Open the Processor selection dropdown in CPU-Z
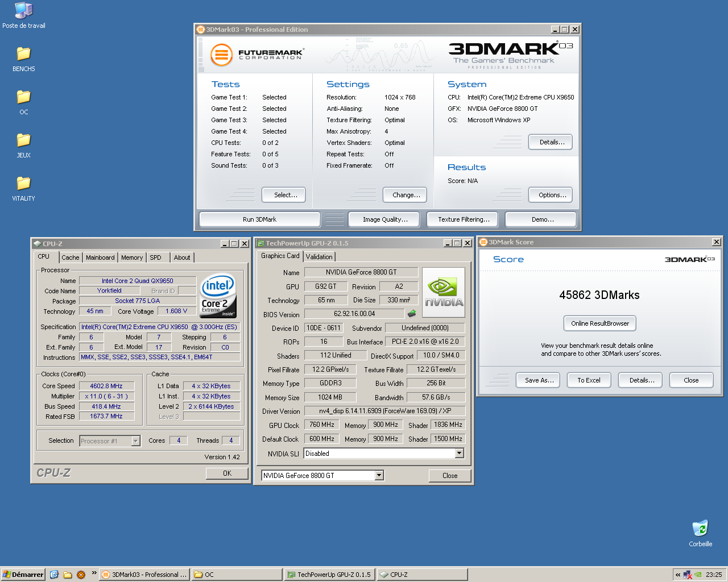The height and width of the screenshot is (582, 728). click(x=136, y=441)
